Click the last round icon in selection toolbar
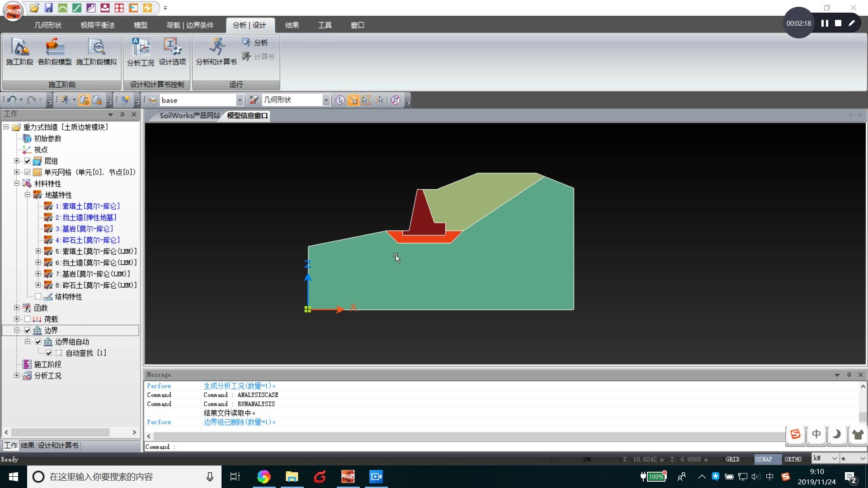Screen dimensions: 868x488 tap(396, 100)
